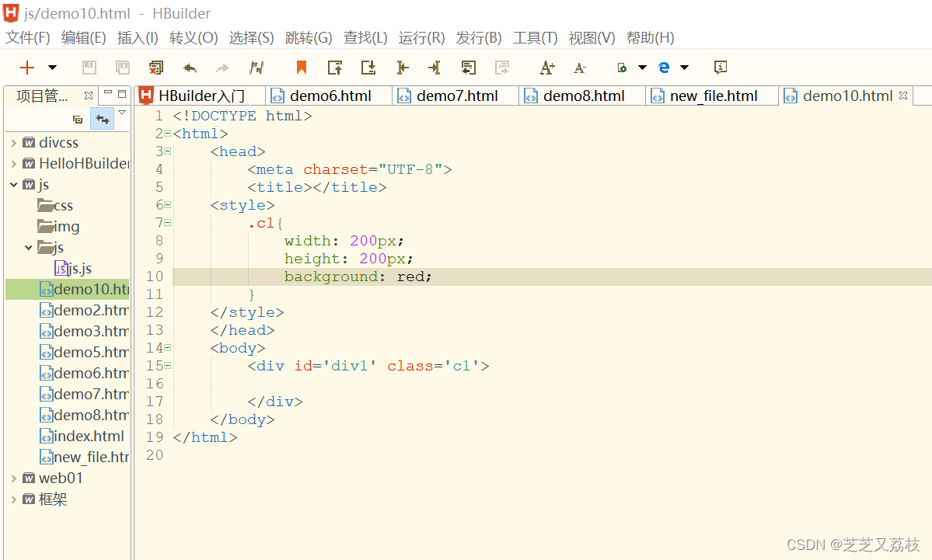
Task: Open the dropdown arrow beside New icon
Action: click(x=52, y=68)
